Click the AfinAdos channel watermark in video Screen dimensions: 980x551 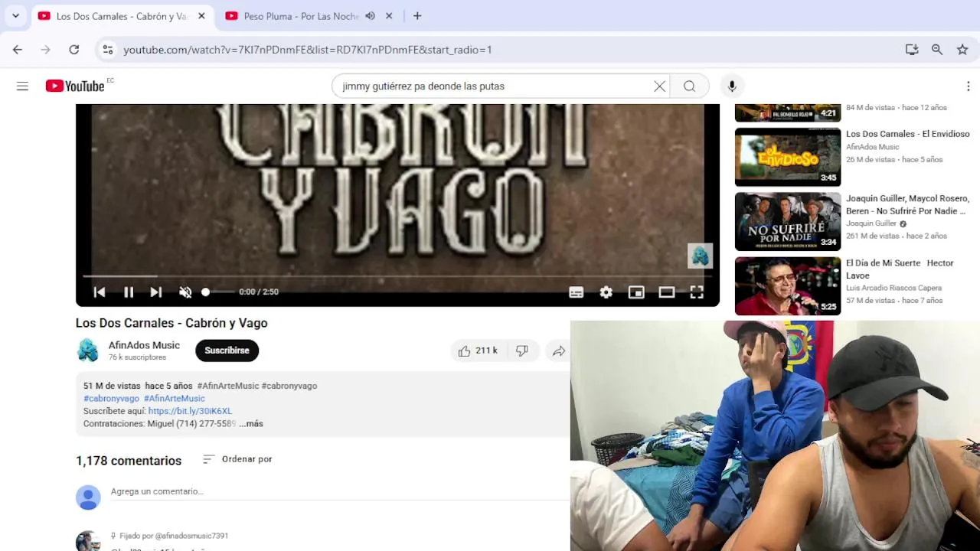tap(701, 256)
